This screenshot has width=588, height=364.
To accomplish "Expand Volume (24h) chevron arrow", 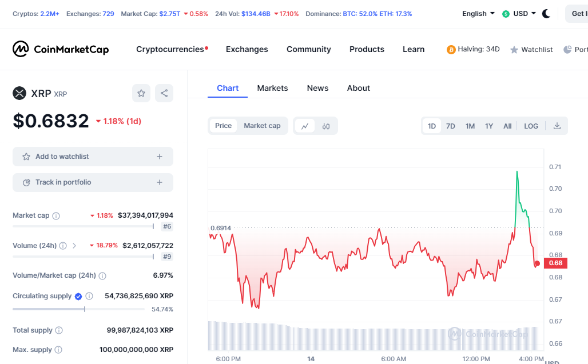I will pyautogui.click(x=74, y=246).
